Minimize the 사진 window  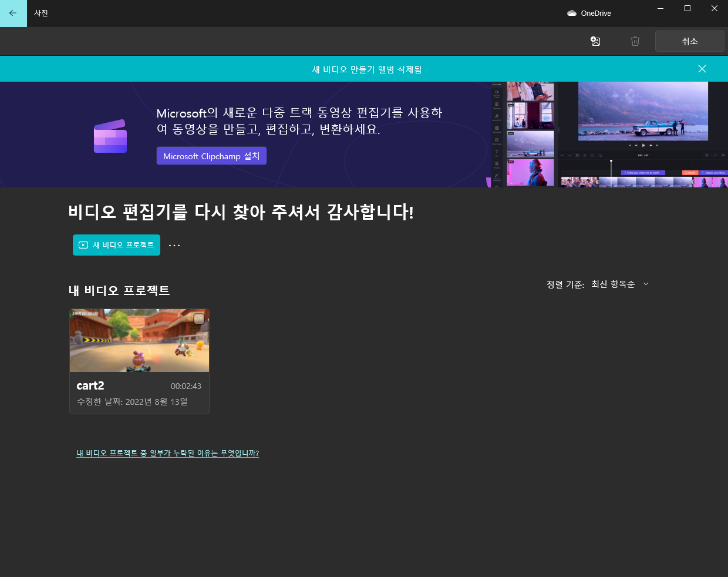tap(660, 8)
